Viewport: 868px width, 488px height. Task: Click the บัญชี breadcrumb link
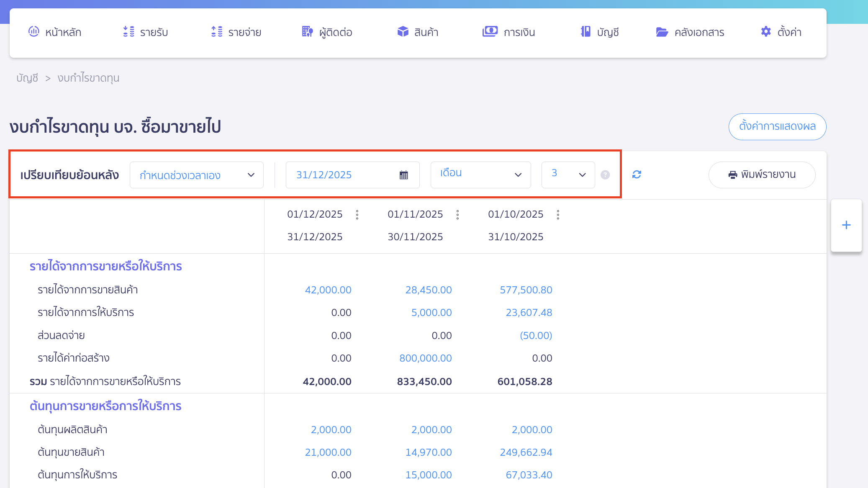pyautogui.click(x=27, y=78)
